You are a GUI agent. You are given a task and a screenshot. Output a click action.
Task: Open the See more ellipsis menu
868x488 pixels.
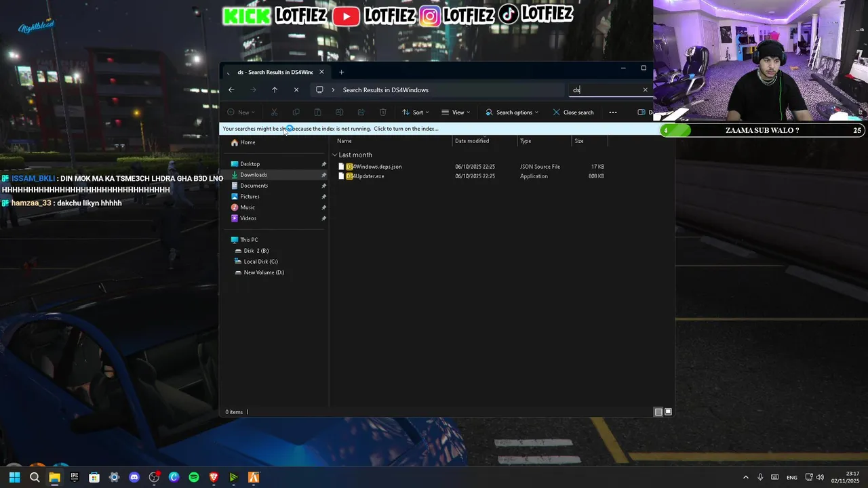tap(613, 112)
